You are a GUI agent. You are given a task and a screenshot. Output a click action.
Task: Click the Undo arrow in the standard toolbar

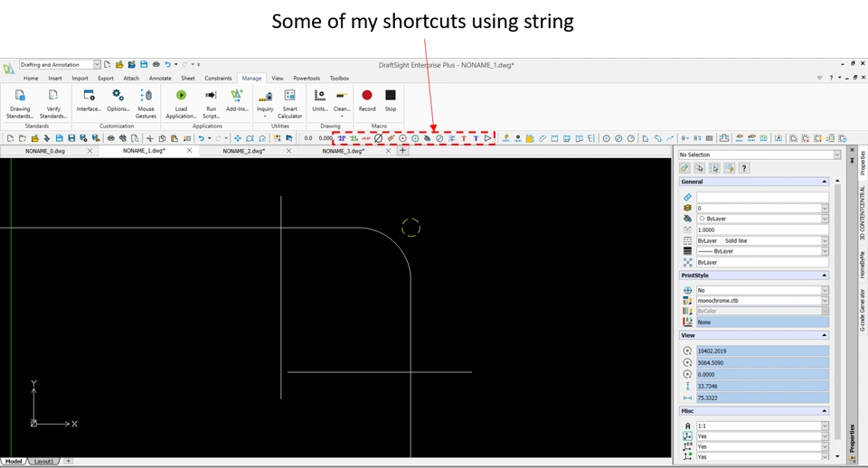point(201,138)
